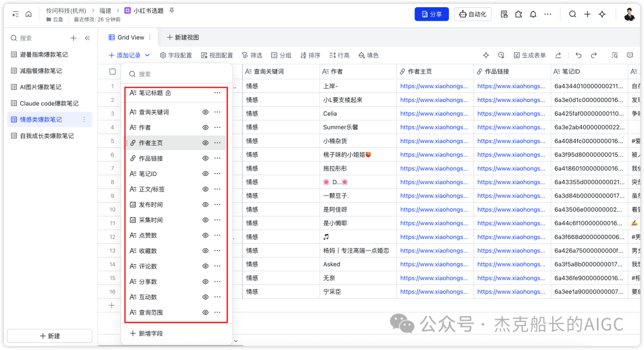Click the 福建 breadcrumb
644x350 pixels.
(x=105, y=11)
